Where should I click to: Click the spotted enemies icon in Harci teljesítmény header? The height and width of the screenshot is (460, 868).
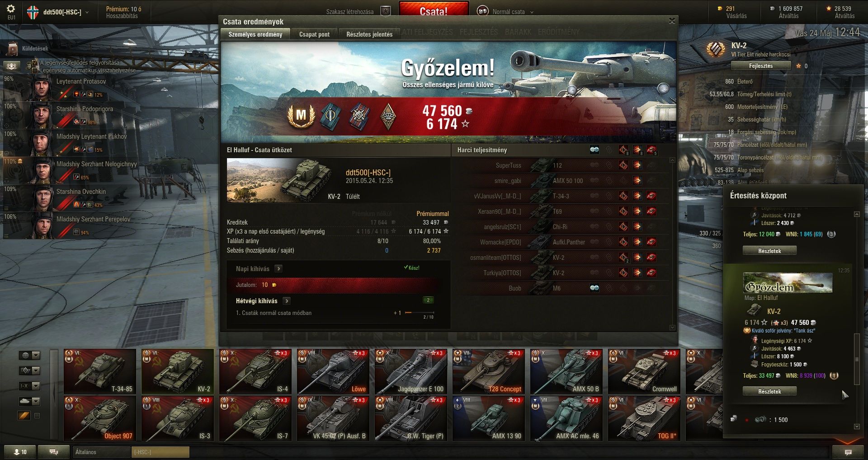(594, 150)
